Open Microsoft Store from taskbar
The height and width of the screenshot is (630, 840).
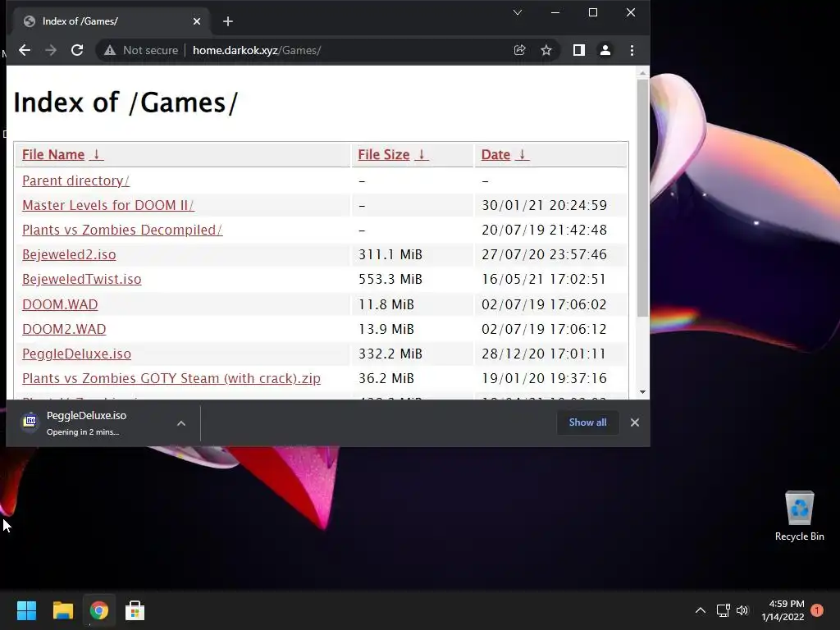point(135,610)
